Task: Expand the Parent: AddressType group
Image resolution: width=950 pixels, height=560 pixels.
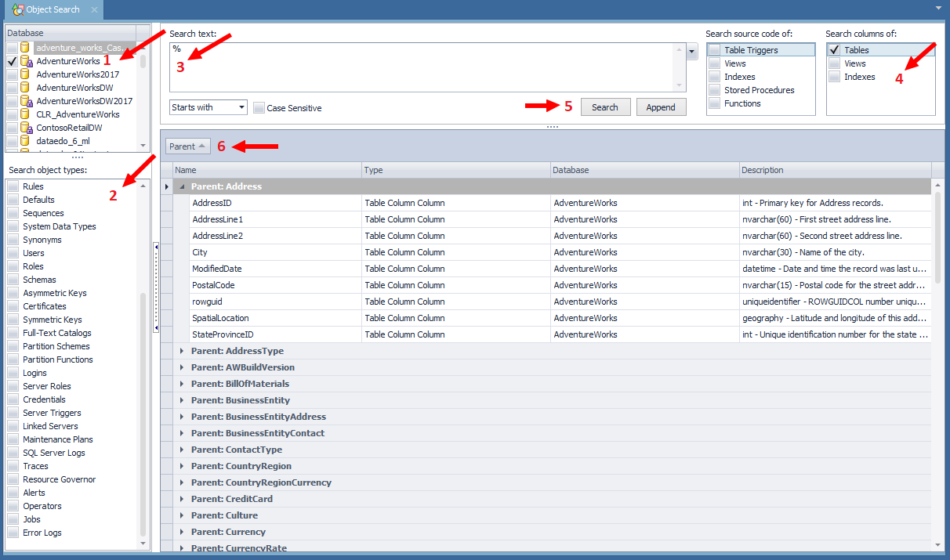Action: [x=182, y=351]
